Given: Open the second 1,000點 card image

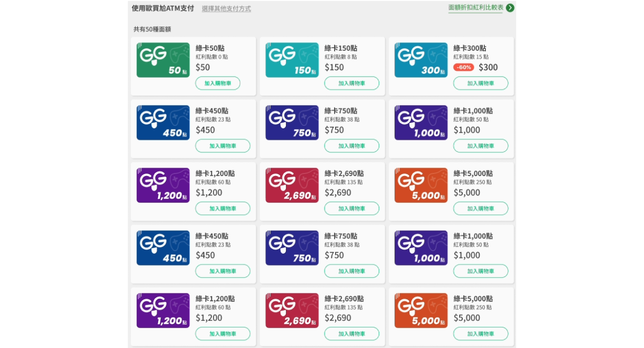Looking at the screenshot, I should coord(421,248).
